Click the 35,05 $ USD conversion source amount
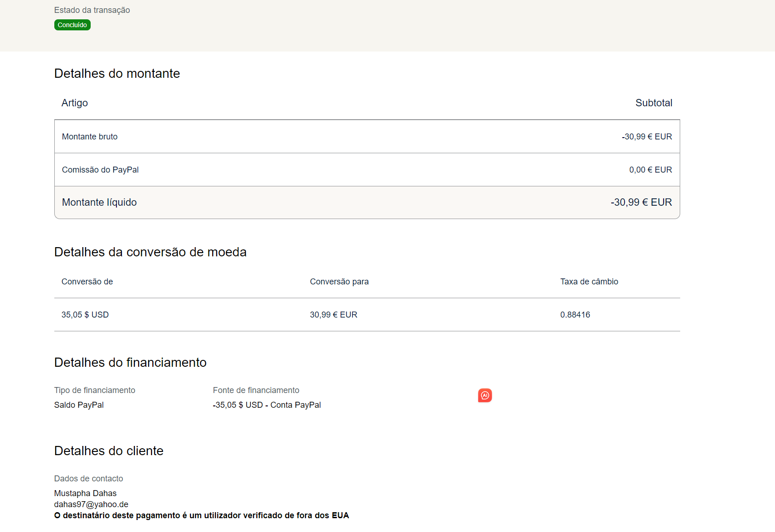 pyautogui.click(x=85, y=315)
